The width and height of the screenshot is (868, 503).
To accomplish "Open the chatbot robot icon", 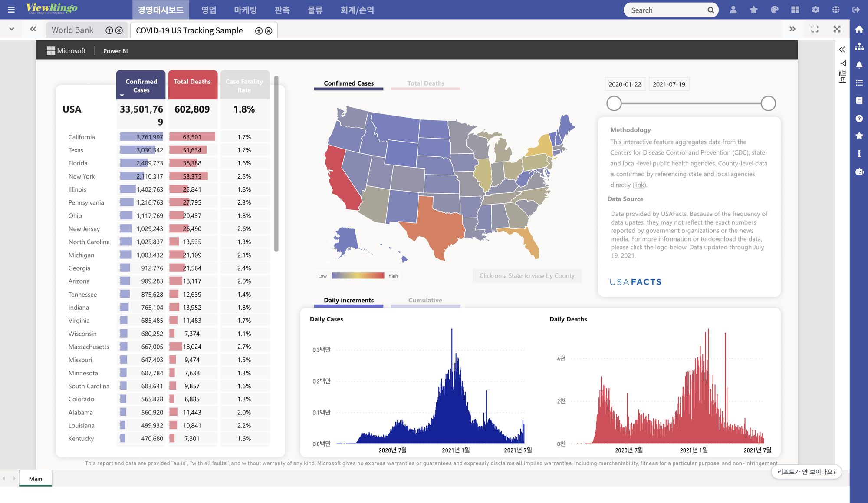I will 859,171.
